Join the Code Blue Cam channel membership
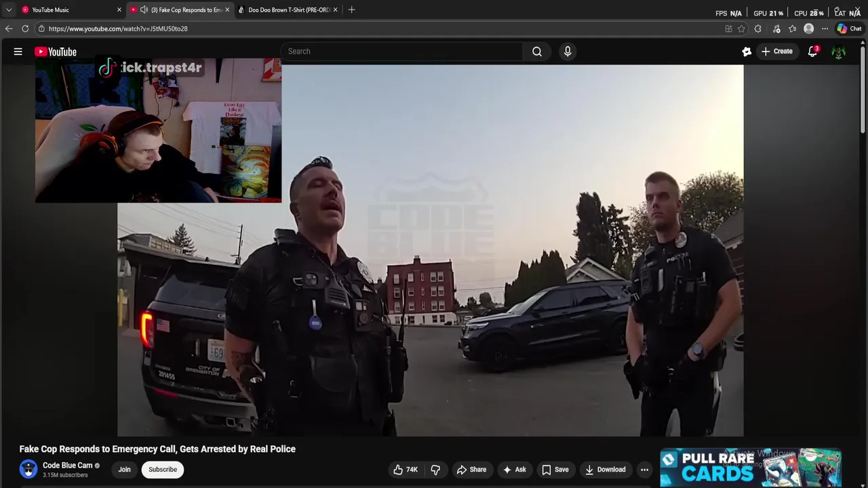 [x=124, y=470]
